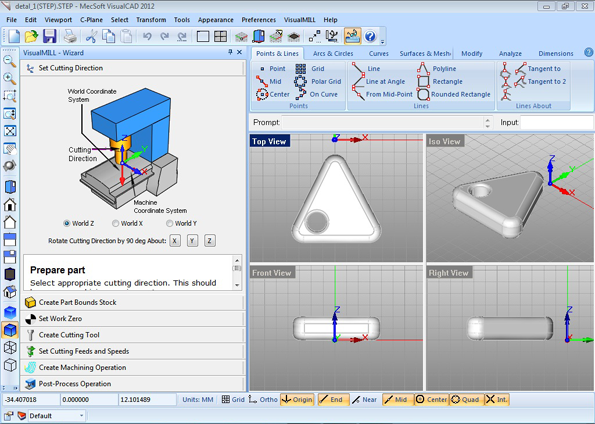Screen dimensions: 595x424
Task: Select the On Curve point tool
Action: 316,94
